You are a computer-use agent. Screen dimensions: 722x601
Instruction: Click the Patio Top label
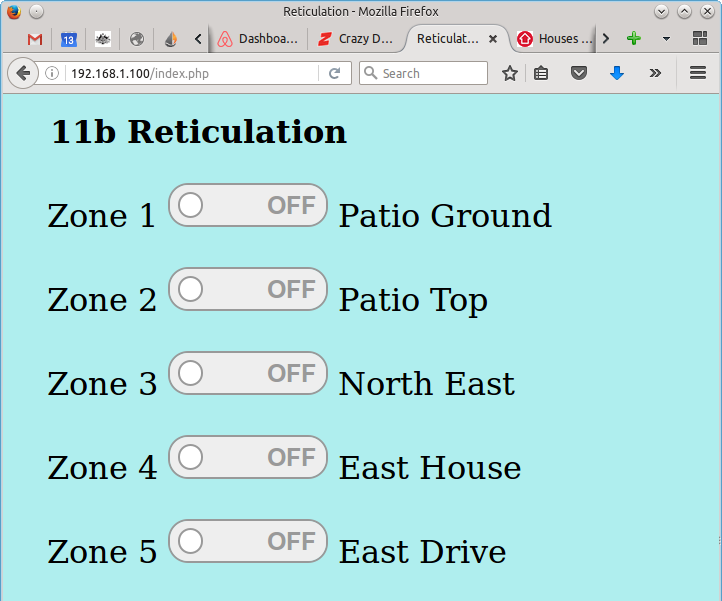point(413,300)
